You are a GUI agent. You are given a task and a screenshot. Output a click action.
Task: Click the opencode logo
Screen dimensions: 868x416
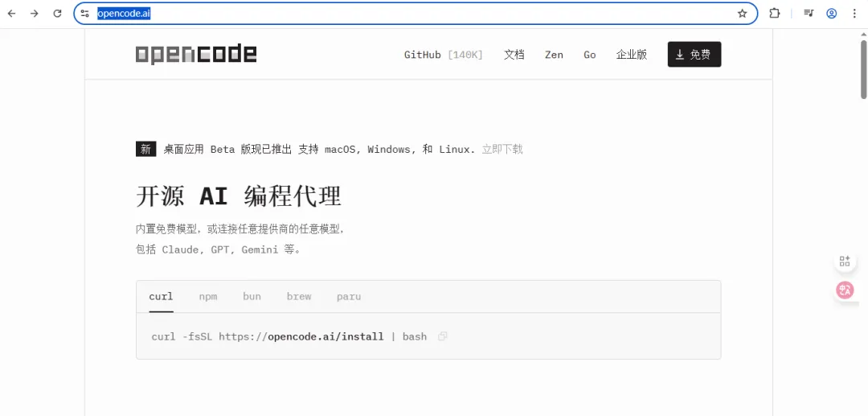point(196,54)
